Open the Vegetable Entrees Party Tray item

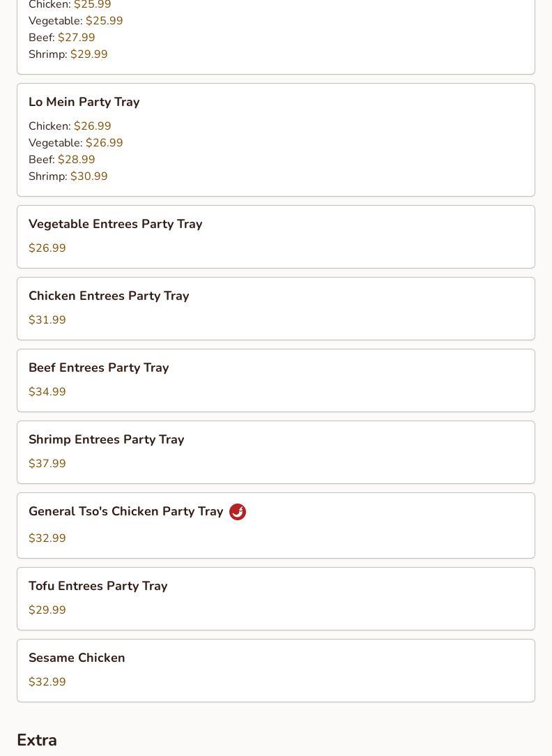click(x=116, y=224)
